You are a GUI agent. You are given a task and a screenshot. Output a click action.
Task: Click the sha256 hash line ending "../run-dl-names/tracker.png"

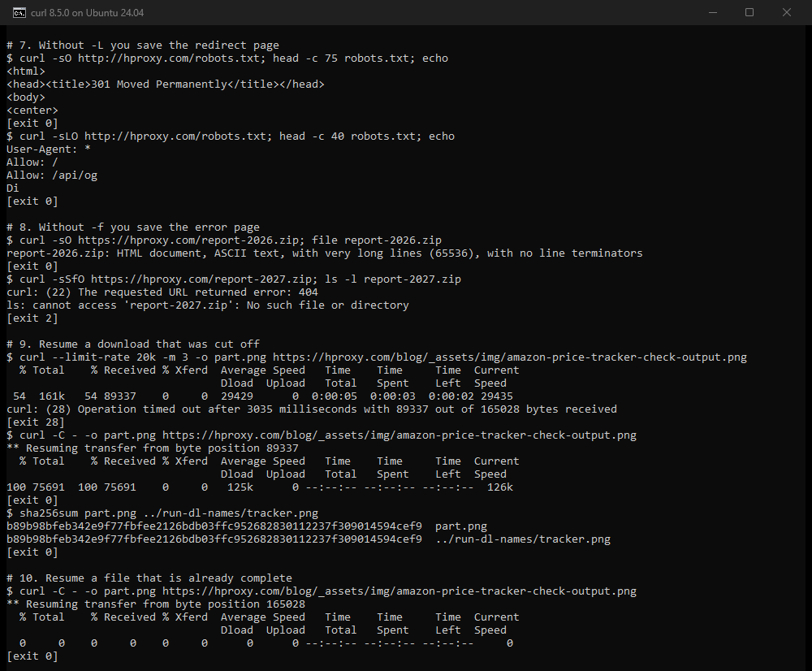[x=308, y=539]
